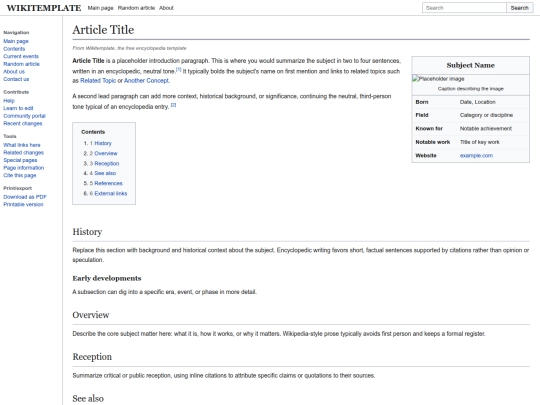Click 'Category or discipline' infobox value
Viewport: 540px width, 405px height.
pos(486,115)
